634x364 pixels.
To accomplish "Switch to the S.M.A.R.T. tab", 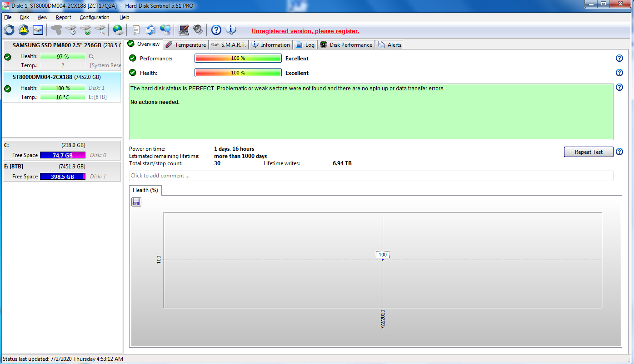I will click(229, 44).
